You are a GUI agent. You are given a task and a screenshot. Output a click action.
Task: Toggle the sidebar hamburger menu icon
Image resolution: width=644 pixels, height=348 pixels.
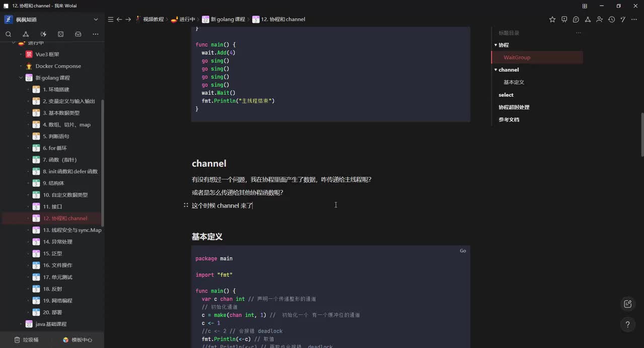[x=111, y=19]
